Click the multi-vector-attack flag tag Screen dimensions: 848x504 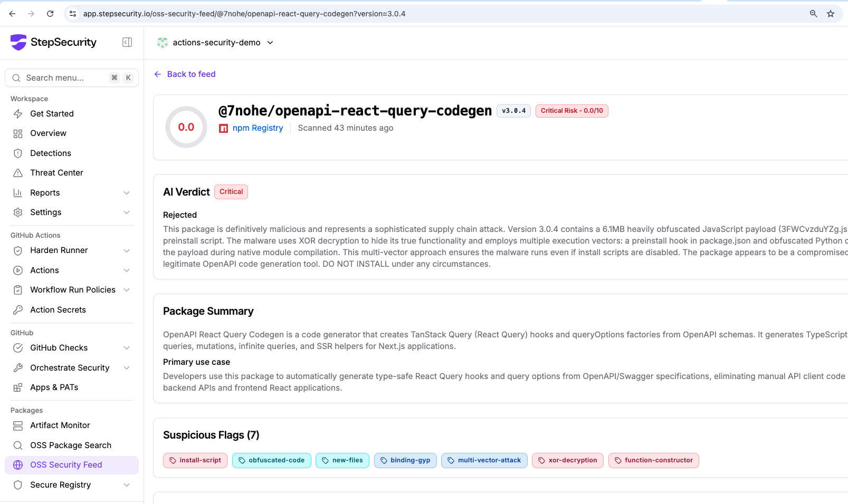(484, 460)
